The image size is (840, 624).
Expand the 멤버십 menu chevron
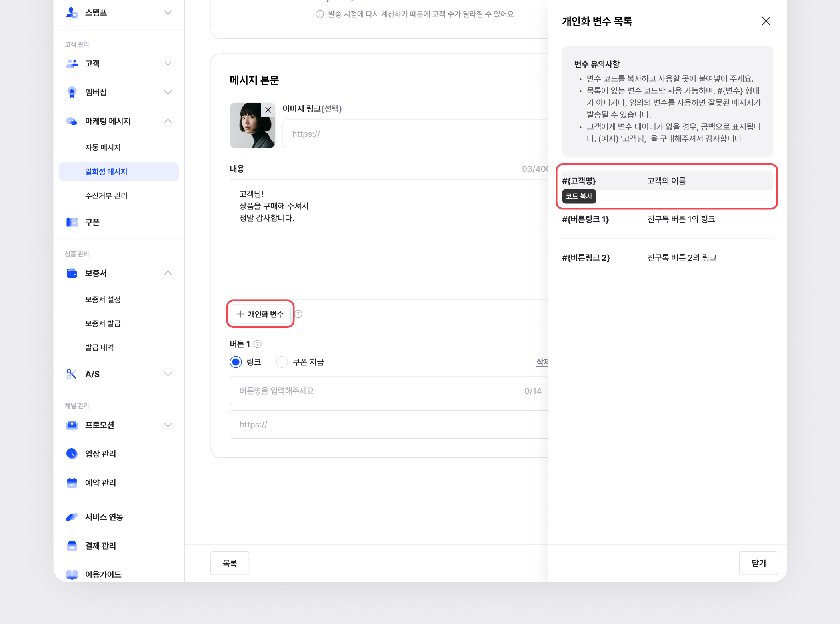click(x=168, y=92)
